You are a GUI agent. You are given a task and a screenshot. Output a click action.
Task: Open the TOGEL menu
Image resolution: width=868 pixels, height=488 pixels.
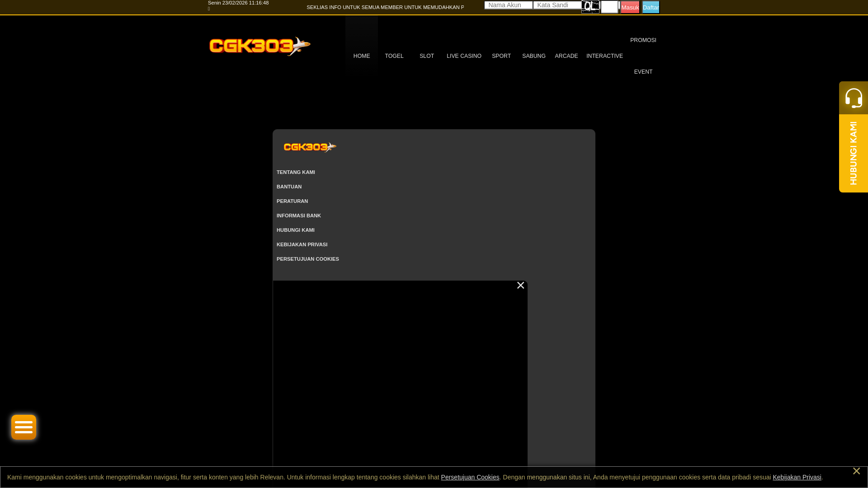[x=394, y=56]
